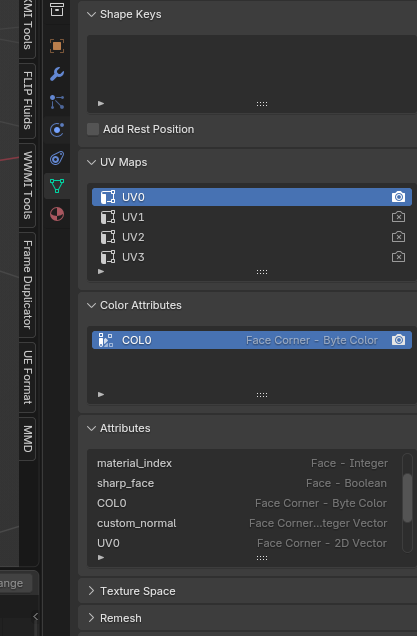Collapse the sidebar with the arrow
This screenshot has width=417, height=636.
(35, 617)
